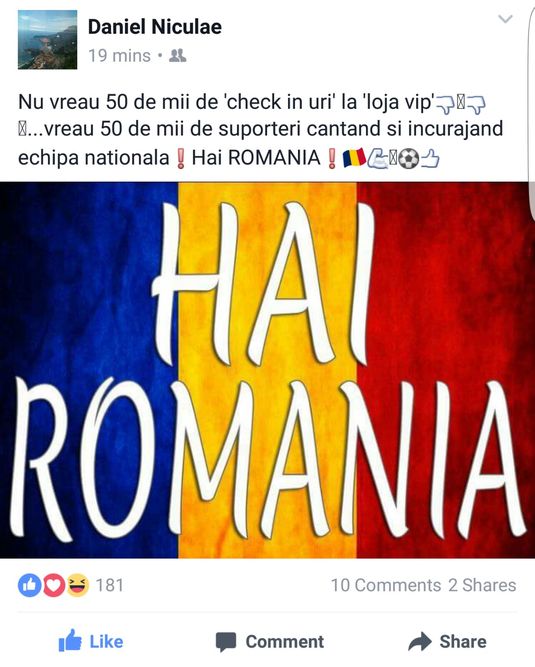Click the Share button label
535x667 pixels.
(x=463, y=641)
